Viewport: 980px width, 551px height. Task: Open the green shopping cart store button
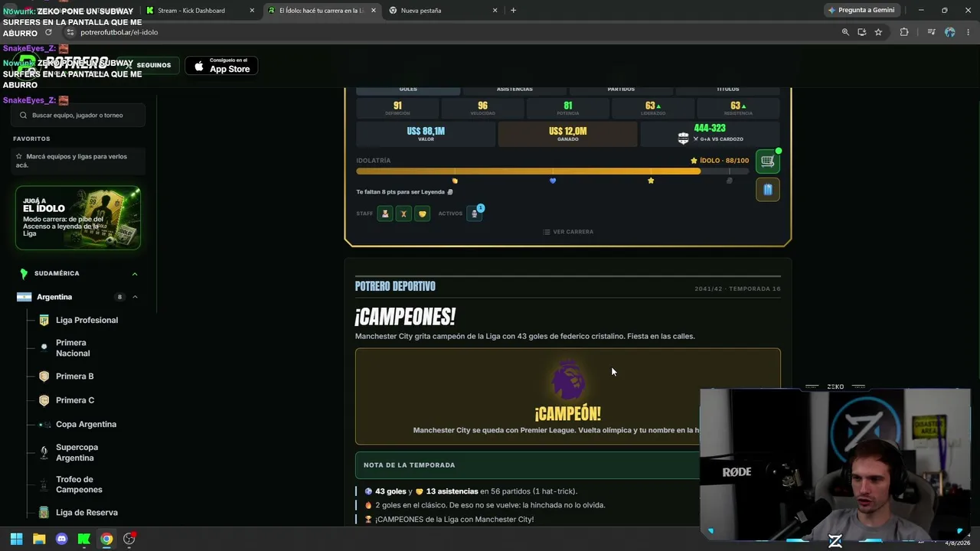tap(767, 161)
